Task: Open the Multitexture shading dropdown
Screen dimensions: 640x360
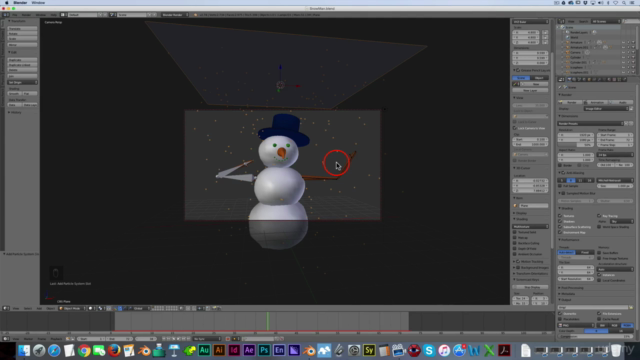Action: coord(531,227)
